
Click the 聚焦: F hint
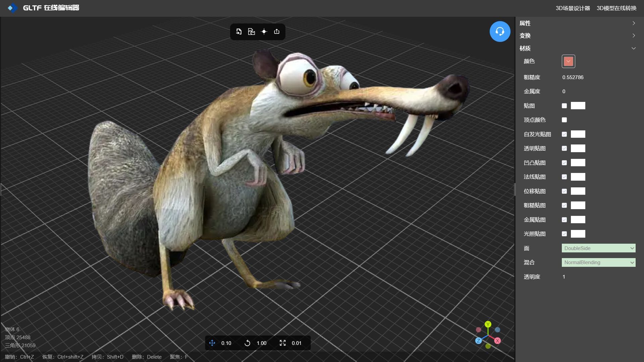pyautogui.click(x=179, y=357)
